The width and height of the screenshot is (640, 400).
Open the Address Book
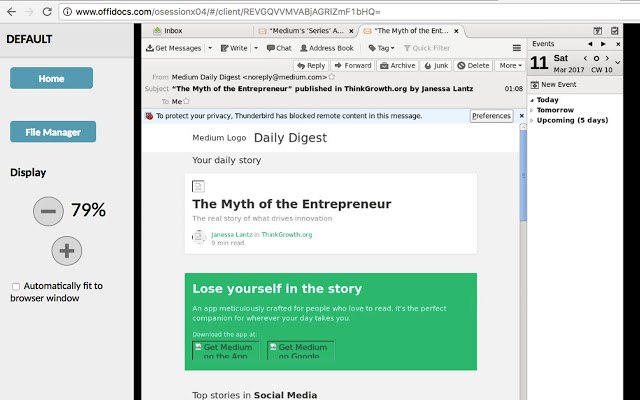(x=327, y=48)
